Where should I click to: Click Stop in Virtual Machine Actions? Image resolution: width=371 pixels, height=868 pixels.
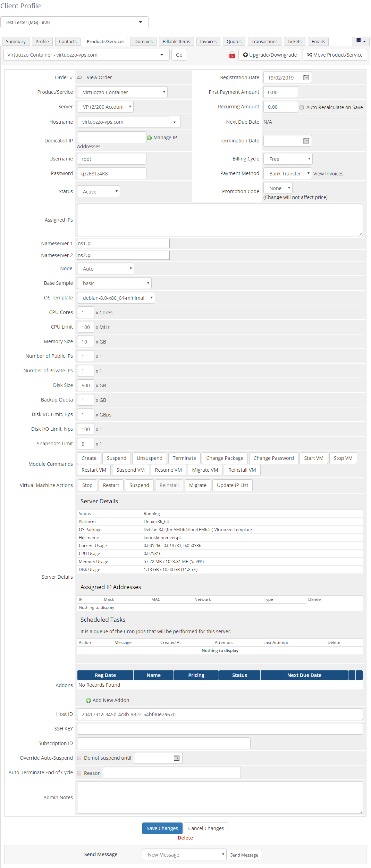[x=87, y=485]
